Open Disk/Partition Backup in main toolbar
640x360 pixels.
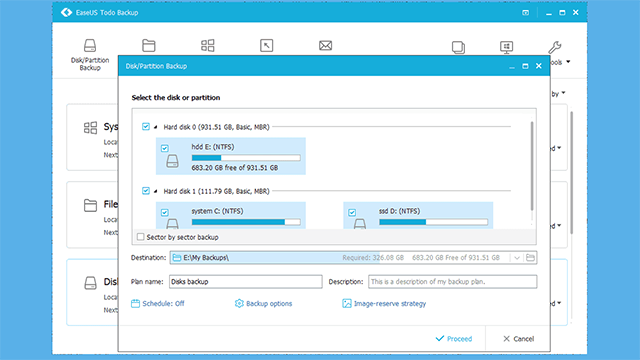[90, 55]
